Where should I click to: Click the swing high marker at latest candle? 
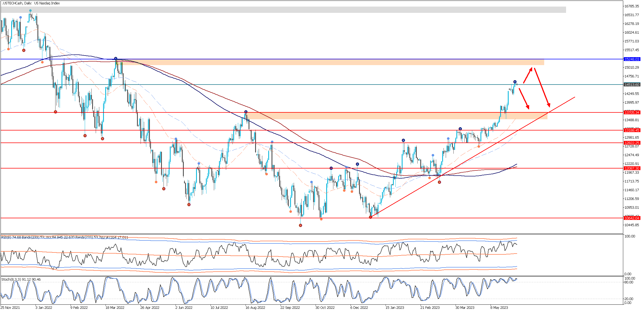pyautogui.click(x=515, y=82)
